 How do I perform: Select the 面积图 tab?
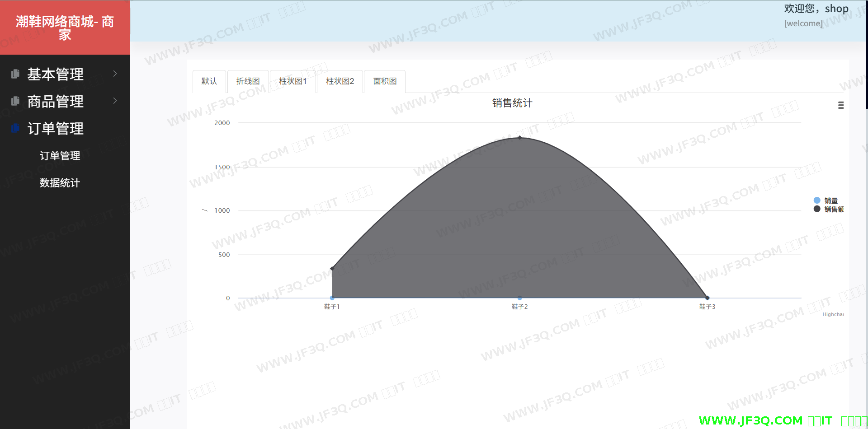(384, 81)
